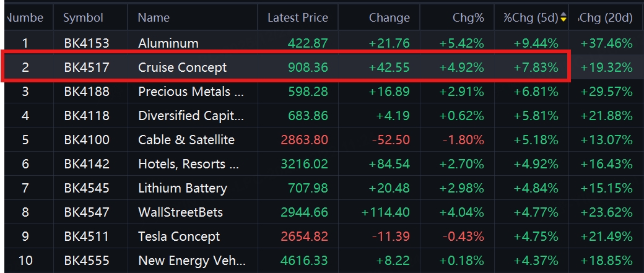This screenshot has width=644, height=273.
Task: Click the sort arrow icon beside %Chg (5d)
Action: tap(563, 18)
